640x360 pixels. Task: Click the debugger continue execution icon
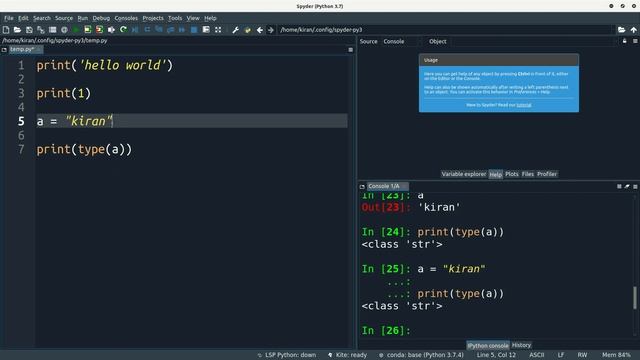(182, 30)
